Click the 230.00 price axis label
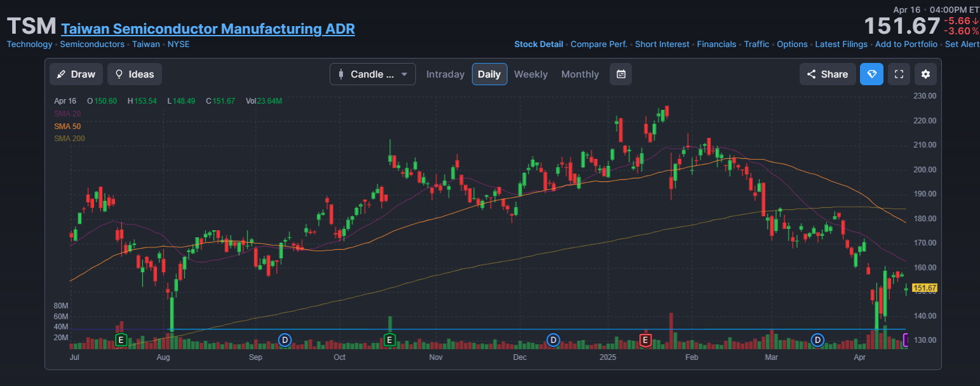Image resolution: width=980 pixels, height=386 pixels. click(925, 96)
